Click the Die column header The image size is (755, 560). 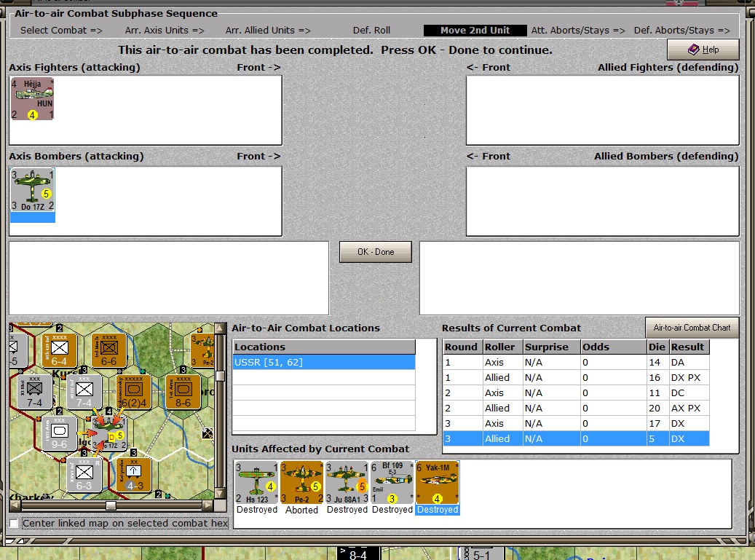pyautogui.click(x=658, y=347)
